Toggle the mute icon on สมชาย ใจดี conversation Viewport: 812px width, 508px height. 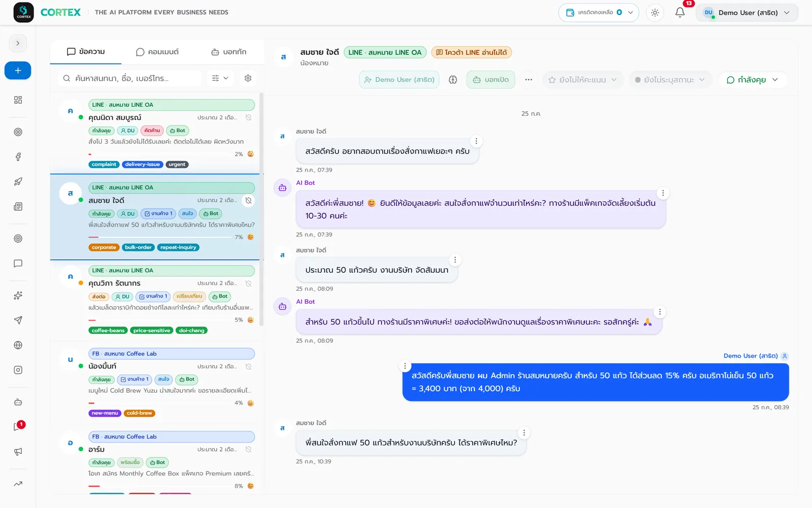(249, 201)
